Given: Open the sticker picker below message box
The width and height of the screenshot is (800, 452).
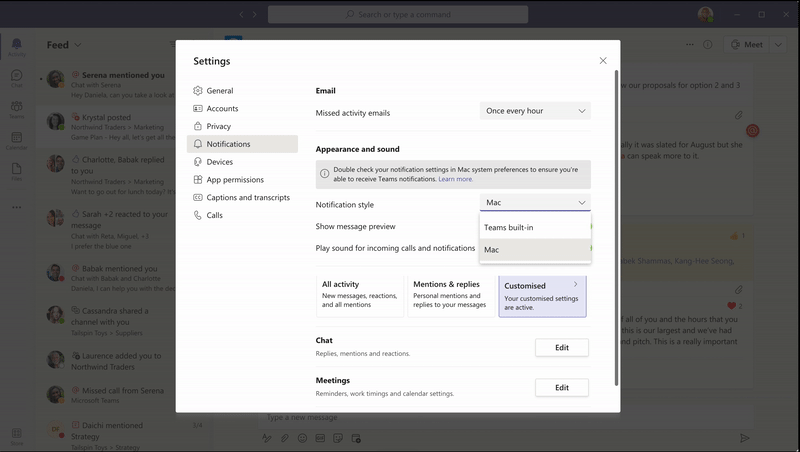Looking at the screenshot, I should click(338, 438).
